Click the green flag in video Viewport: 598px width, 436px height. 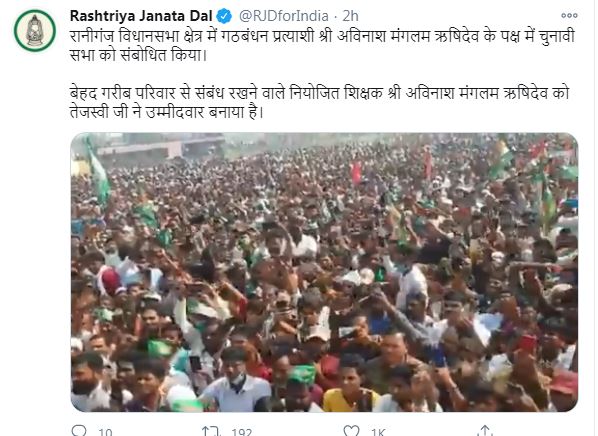click(98, 172)
